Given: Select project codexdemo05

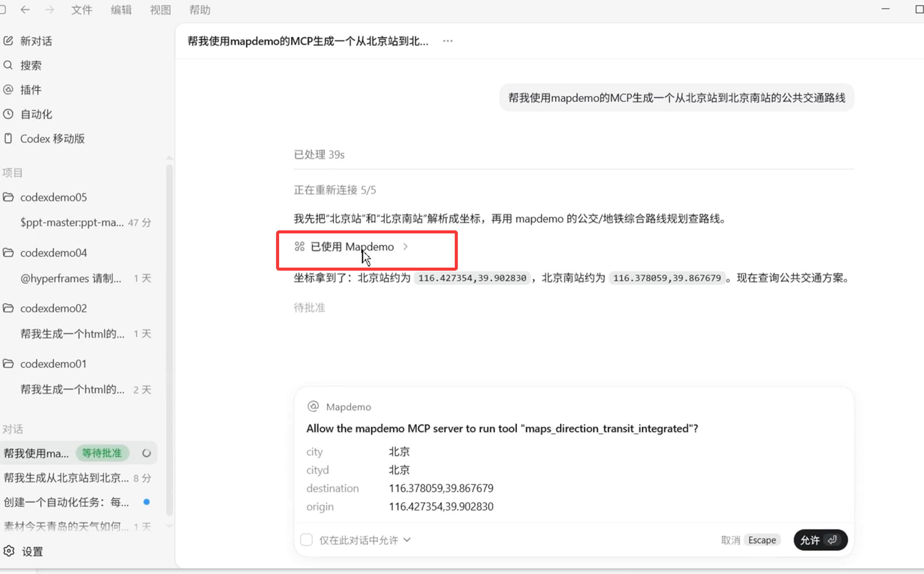Looking at the screenshot, I should pyautogui.click(x=54, y=197).
